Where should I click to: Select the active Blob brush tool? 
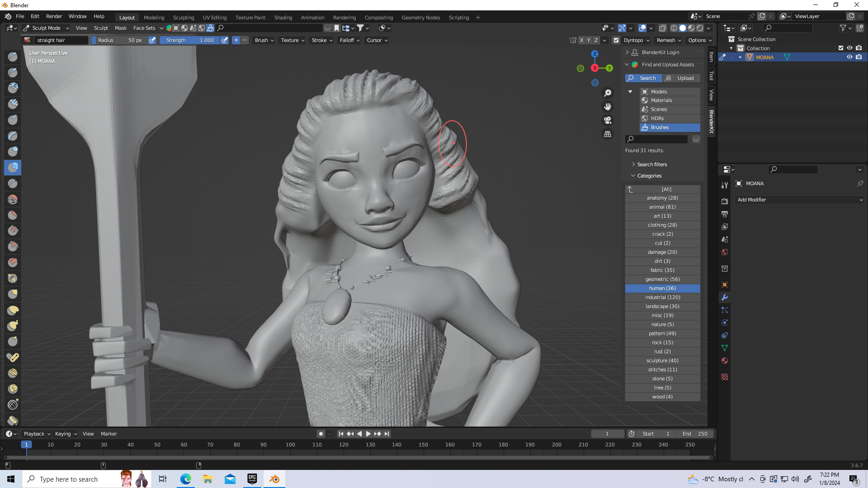[x=13, y=167]
